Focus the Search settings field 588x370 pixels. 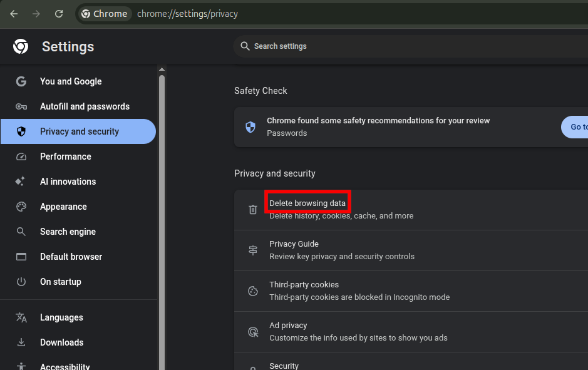411,46
